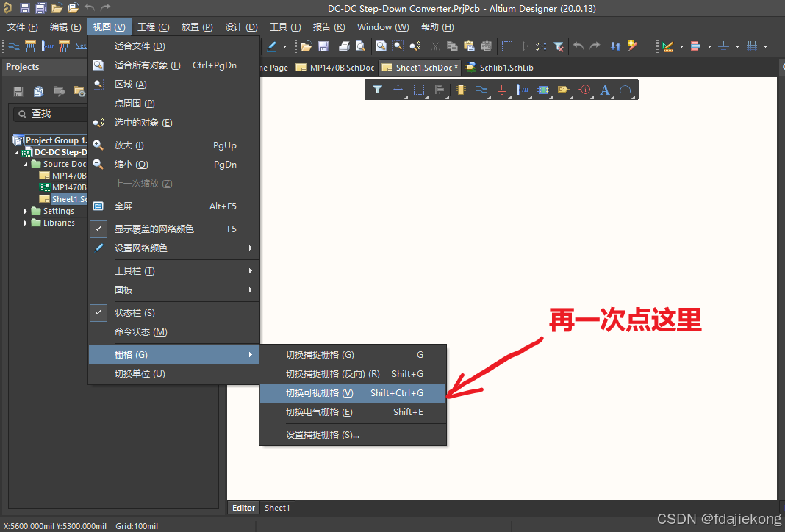Open the 工具栏 (T) submenu
Screen dimensions: 785x532
pos(173,270)
